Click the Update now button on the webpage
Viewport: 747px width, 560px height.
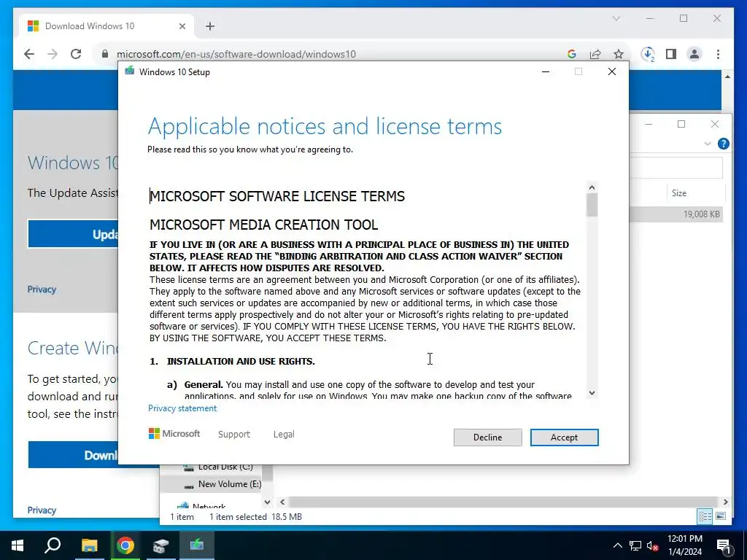pos(73,234)
